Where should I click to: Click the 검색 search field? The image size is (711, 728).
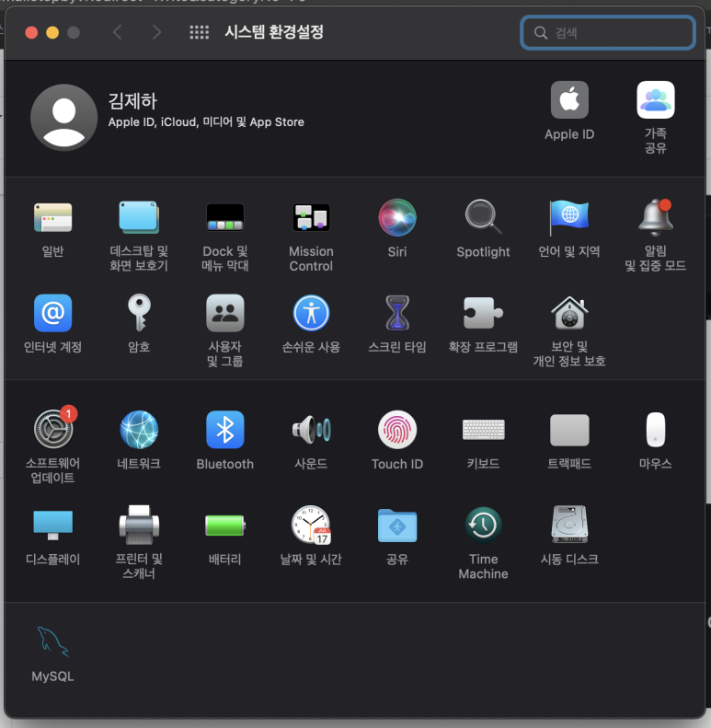(x=607, y=32)
